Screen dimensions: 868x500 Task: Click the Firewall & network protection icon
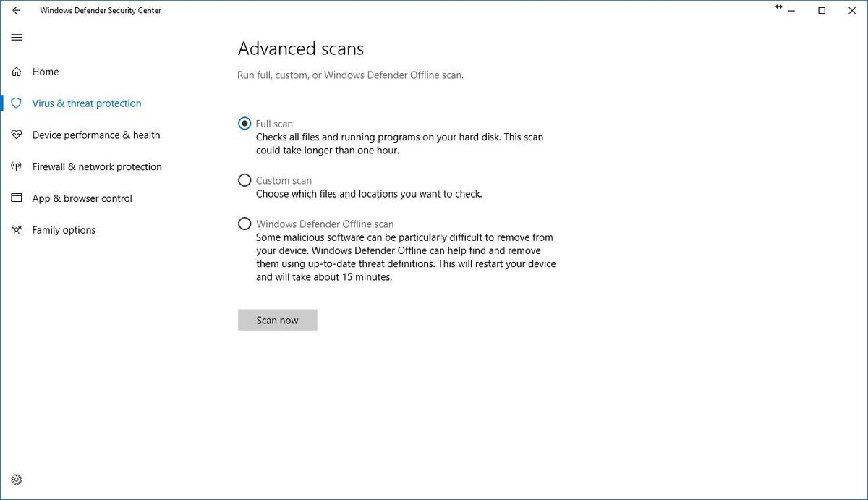click(x=16, y=166)
